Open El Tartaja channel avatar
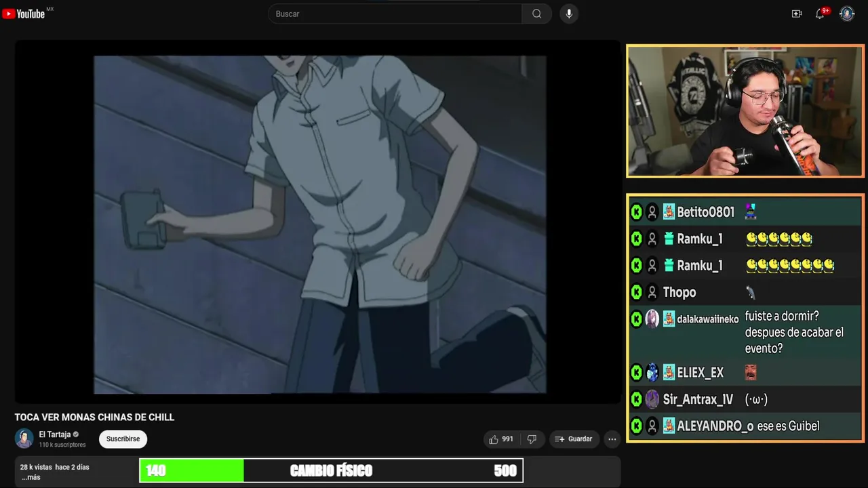Viewport: 868px width, 488px height. (x=24, y=439)
